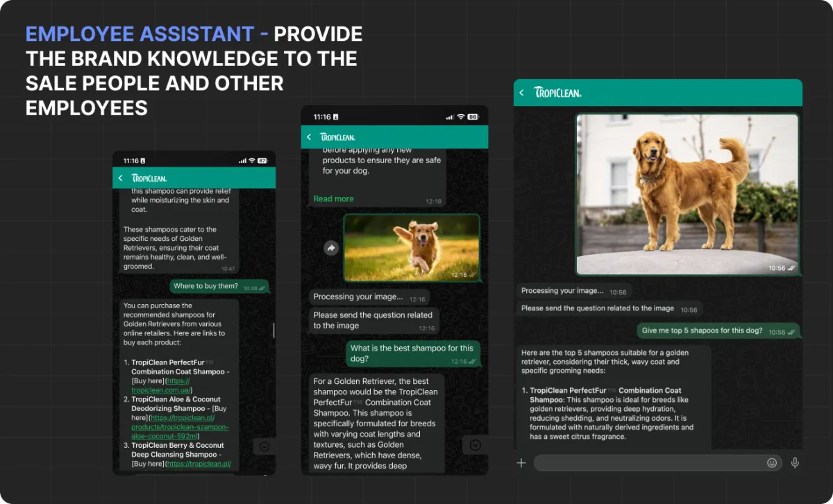The width and height of the screenshot is (833, 504).
Task: Click plus attachment icon in desktop chat
Action: (x=521, y=463)
